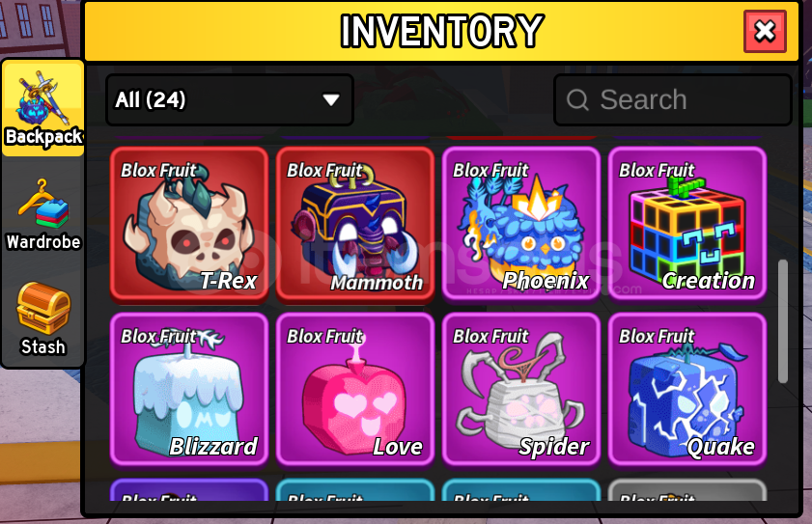This screenshot has height=524, width=812.
Task: Select the partially visible purple fruit tile, bottom row
Action: coord(189,490)
